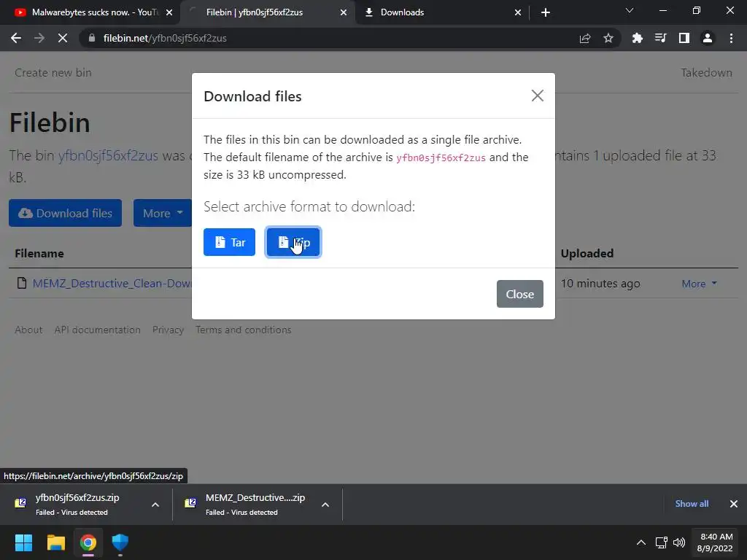Close the Download files dialog with X
The height and width of the screenshot is (560, 747).
point(537,96)
